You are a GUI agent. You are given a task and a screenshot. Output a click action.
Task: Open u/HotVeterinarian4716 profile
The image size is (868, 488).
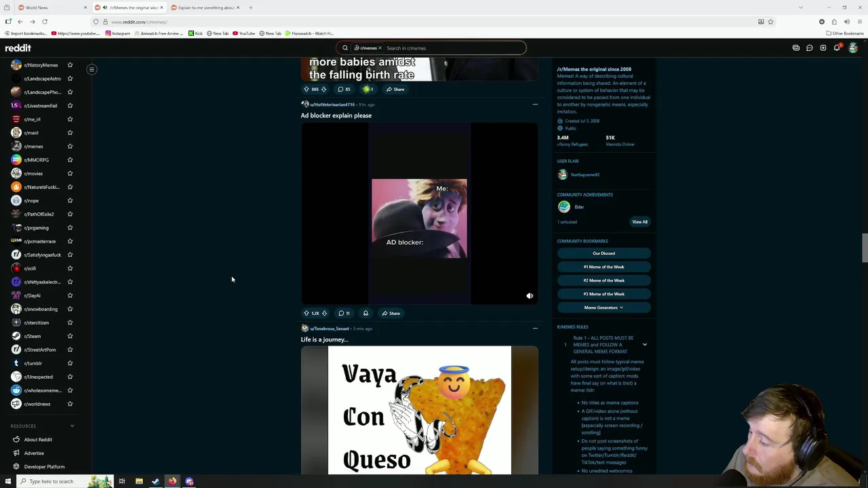pos(332,104)
